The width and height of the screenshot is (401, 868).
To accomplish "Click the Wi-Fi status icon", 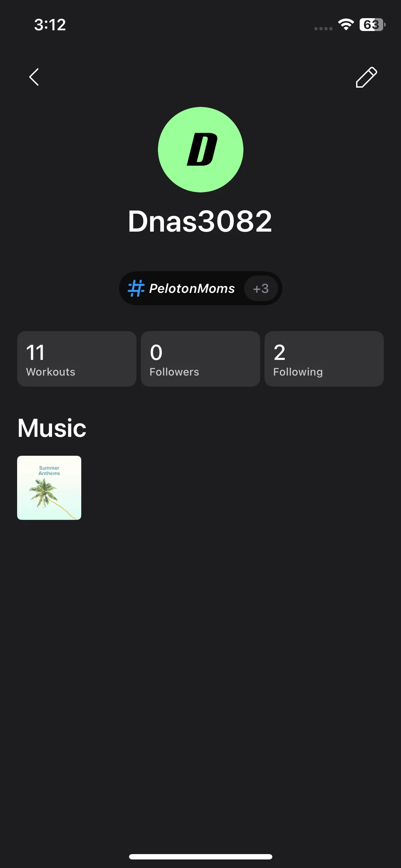I will [x=346, y=25].
